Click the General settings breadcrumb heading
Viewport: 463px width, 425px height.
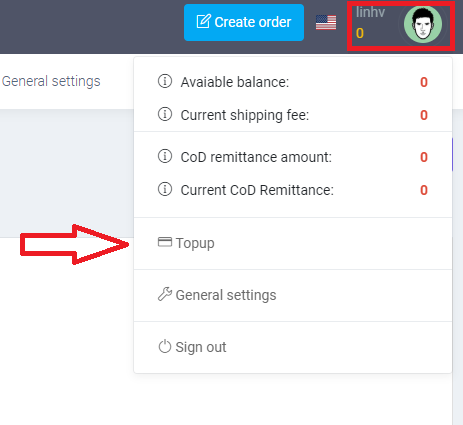pos(51,81)
